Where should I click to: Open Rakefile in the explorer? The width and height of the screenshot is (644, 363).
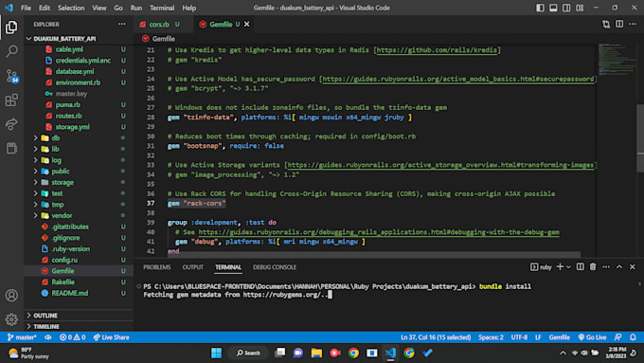tap(63, 282)
